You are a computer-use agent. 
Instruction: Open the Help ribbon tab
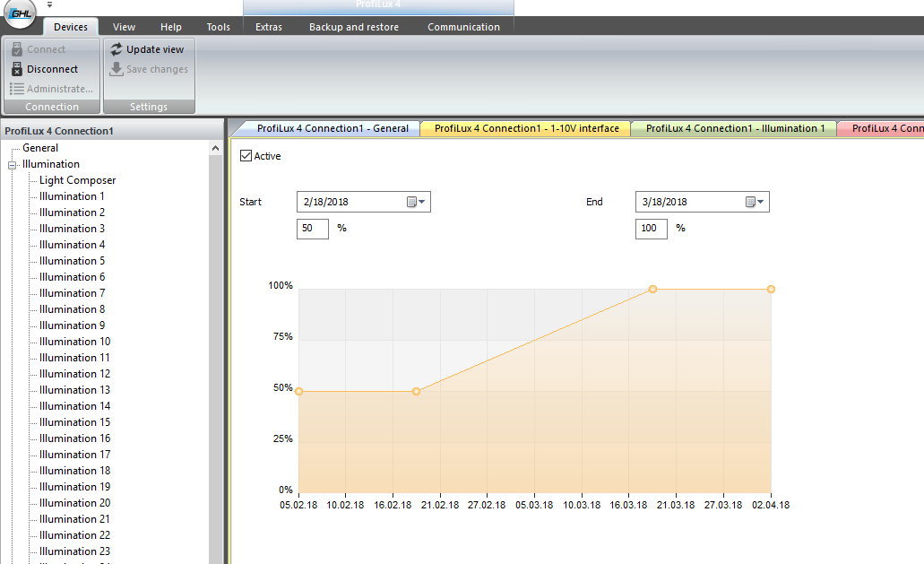click(x=171, y=27)
